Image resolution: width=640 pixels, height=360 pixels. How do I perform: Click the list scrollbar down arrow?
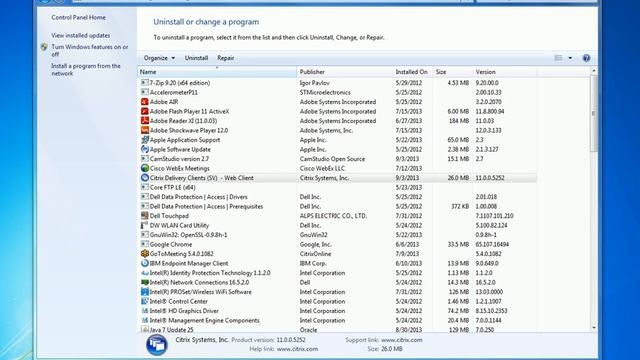pyautogui.click(x=594, y=327)
